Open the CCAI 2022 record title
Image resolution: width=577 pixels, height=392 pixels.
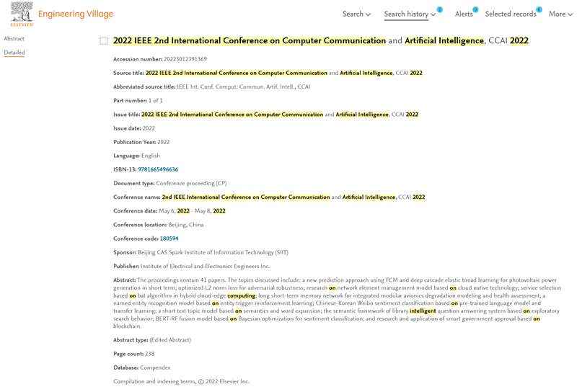[320, 40]
